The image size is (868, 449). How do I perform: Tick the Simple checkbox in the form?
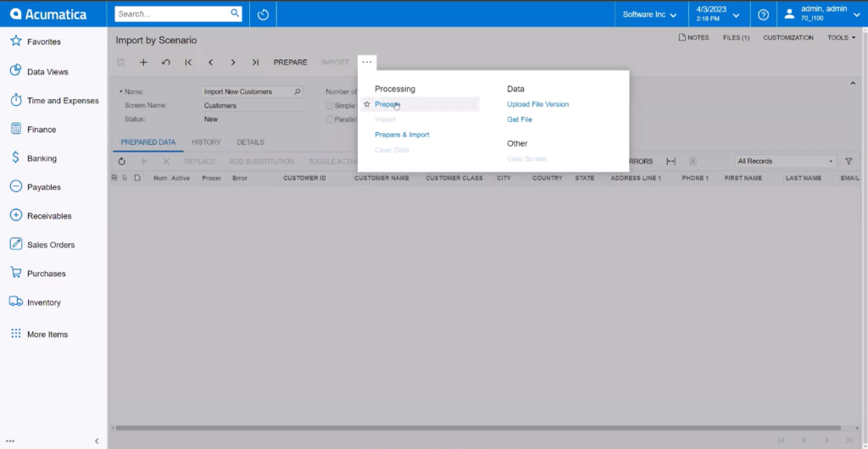tap(330, 106)
